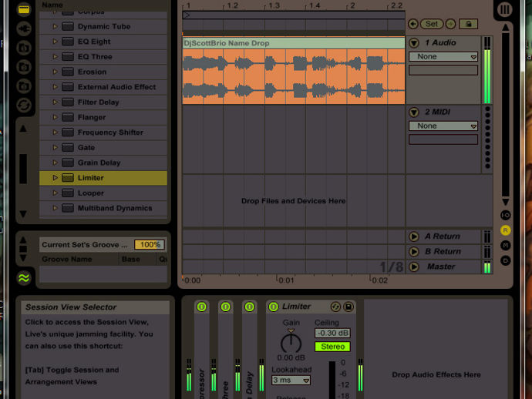Unfold the Master track
This screenshot has height=399, width=532.
[413, 267]
